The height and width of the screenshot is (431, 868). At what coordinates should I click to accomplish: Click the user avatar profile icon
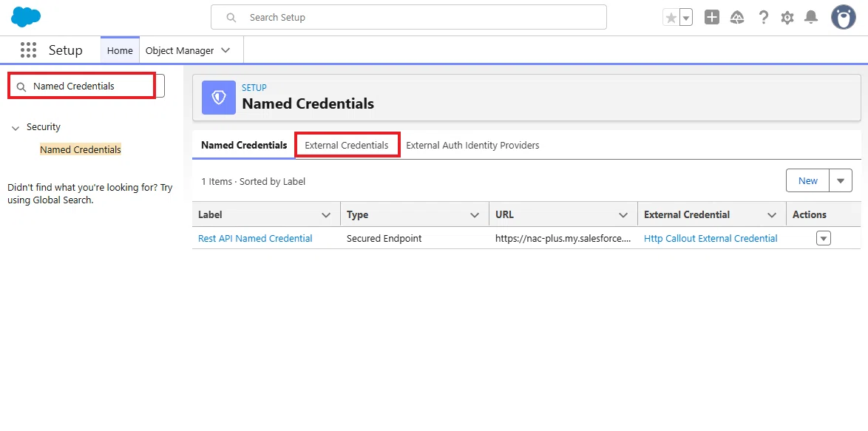843,17
